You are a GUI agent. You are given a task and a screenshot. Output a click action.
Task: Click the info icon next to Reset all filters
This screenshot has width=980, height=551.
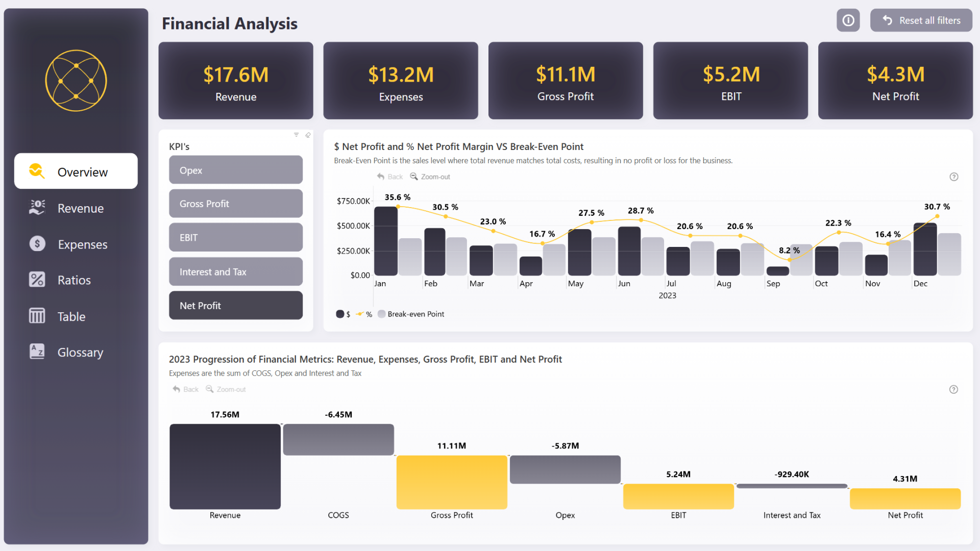pos(848,20)
